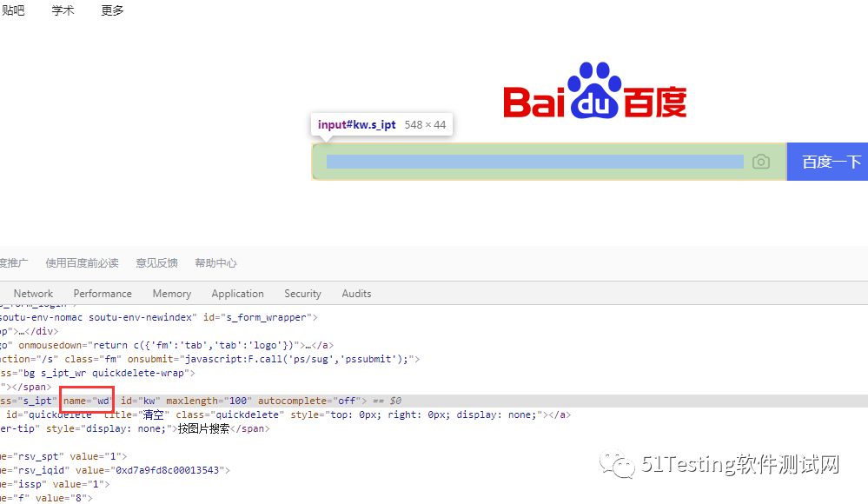This screenshot has width=868, height=504.
Task: Open the 意见反馈 footer link
Action: [156, 263]
